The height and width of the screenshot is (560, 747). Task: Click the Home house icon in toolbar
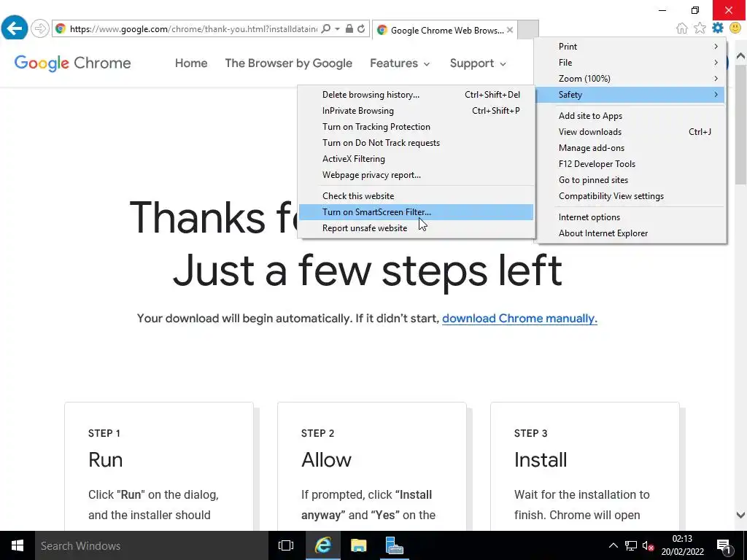coord(682,28)
